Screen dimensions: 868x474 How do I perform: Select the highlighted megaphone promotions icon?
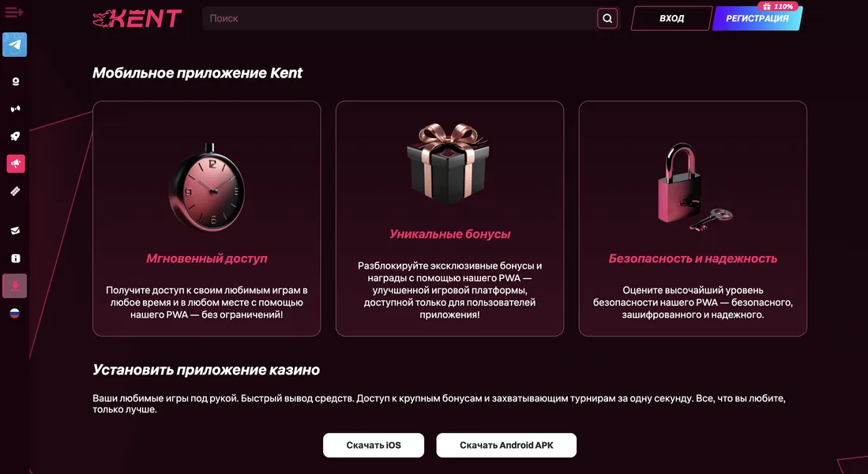(14, 164)
